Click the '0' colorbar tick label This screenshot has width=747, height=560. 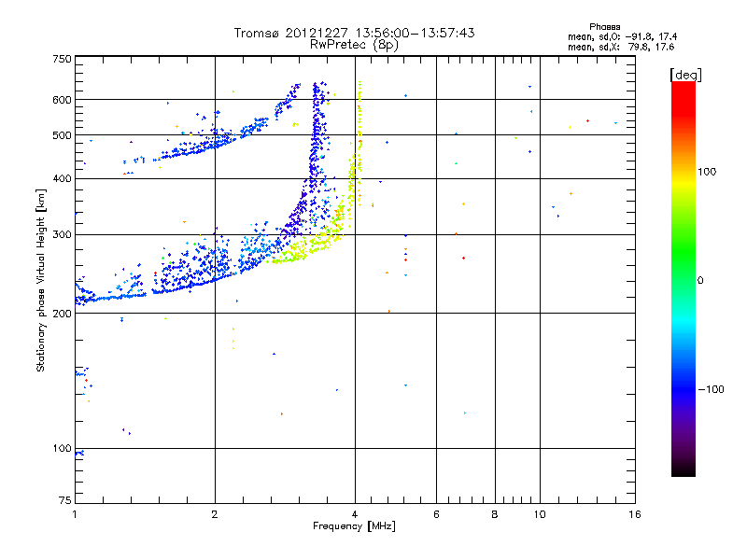point(700,281)
